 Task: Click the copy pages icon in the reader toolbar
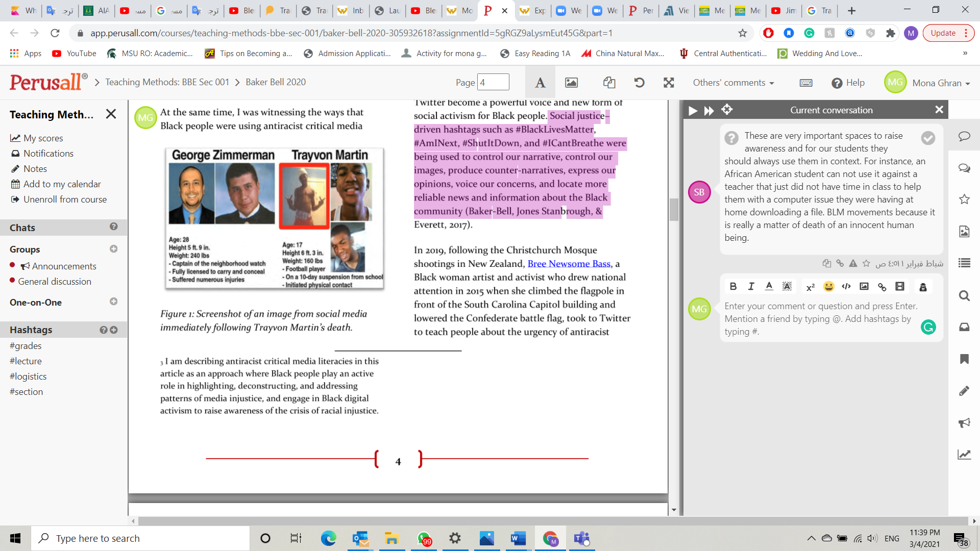pos(609,83)
